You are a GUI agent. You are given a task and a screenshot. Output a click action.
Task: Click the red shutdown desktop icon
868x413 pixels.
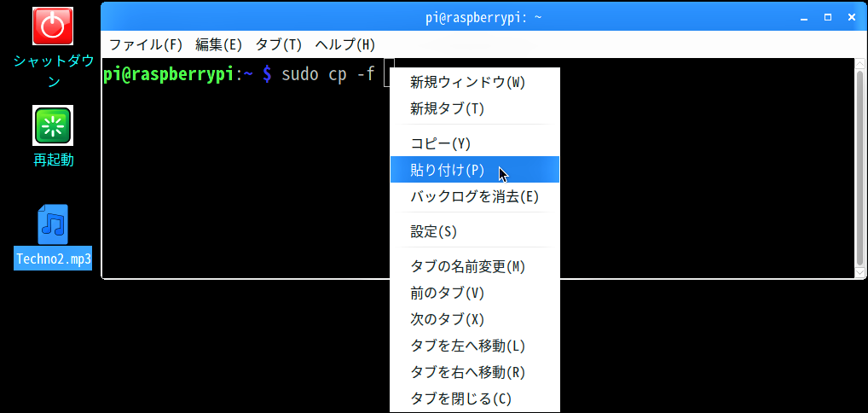(x=53, y=26)
